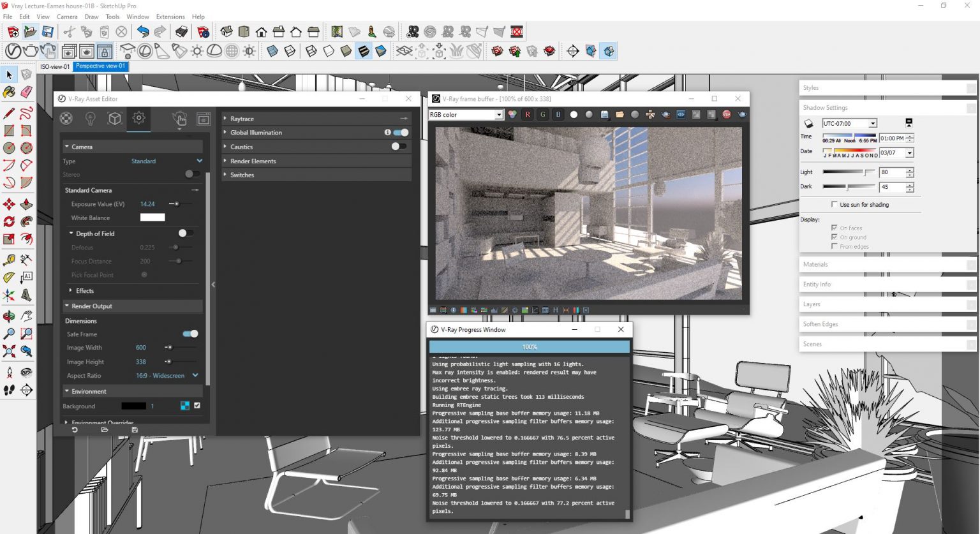The height and width of the screenshot is (534, 980).
Task: Toggle the Global Illumination switch
Action: [401, 133]
